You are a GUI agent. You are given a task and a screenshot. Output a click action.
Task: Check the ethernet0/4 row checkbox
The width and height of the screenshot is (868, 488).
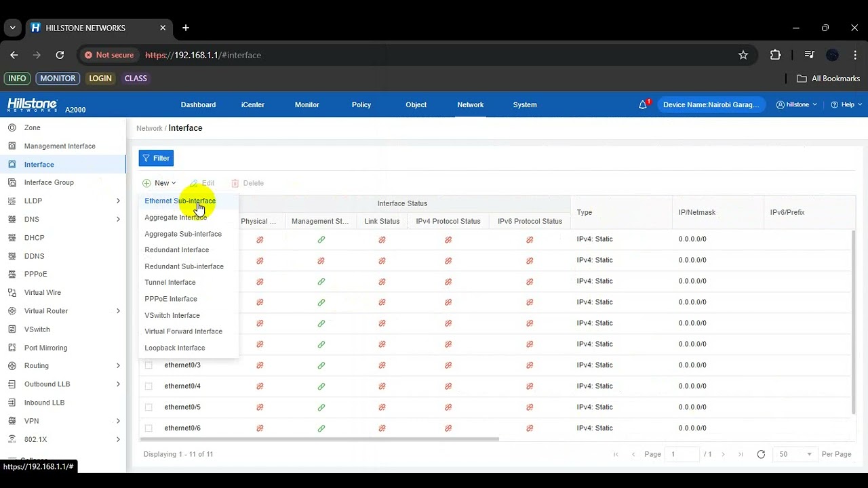149,386
